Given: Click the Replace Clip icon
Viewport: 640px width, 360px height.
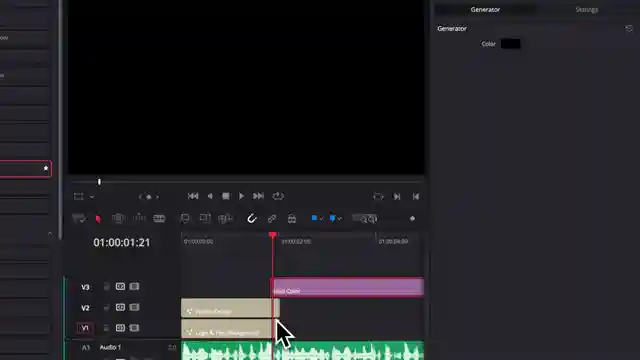Looking at the screenshot, I should (225, 219).
